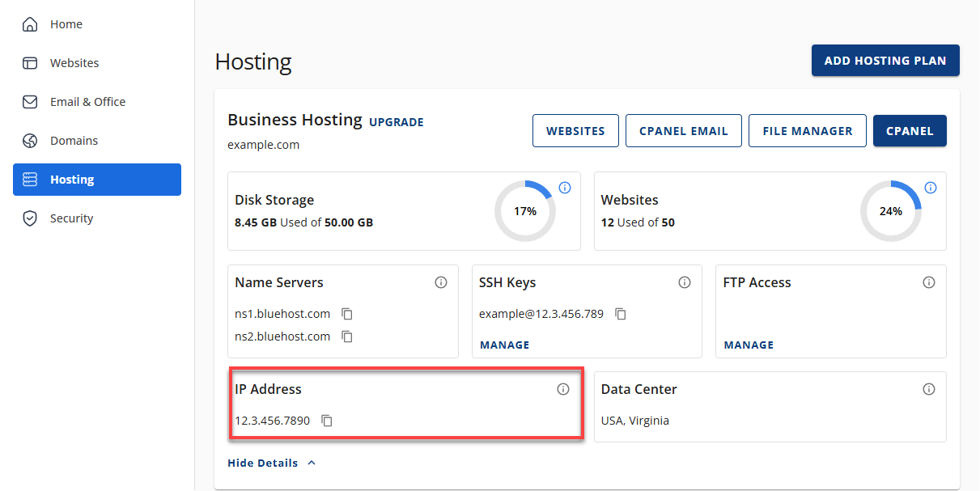Select the Websites sidebar icon
Screen dimensions: 980x491
(30, 62)
